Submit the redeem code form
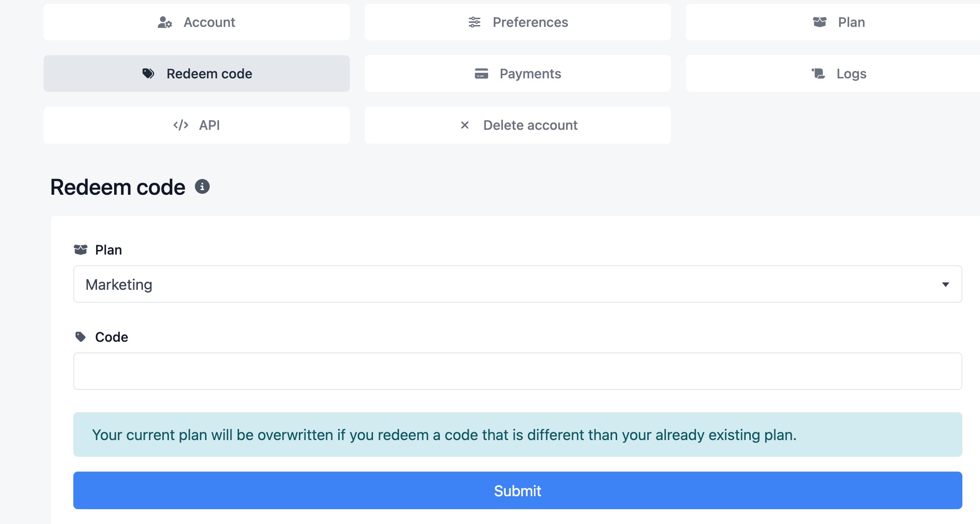The height and width of the screenshot is (524, 980). pyautogui.click(x=517, y=491)
